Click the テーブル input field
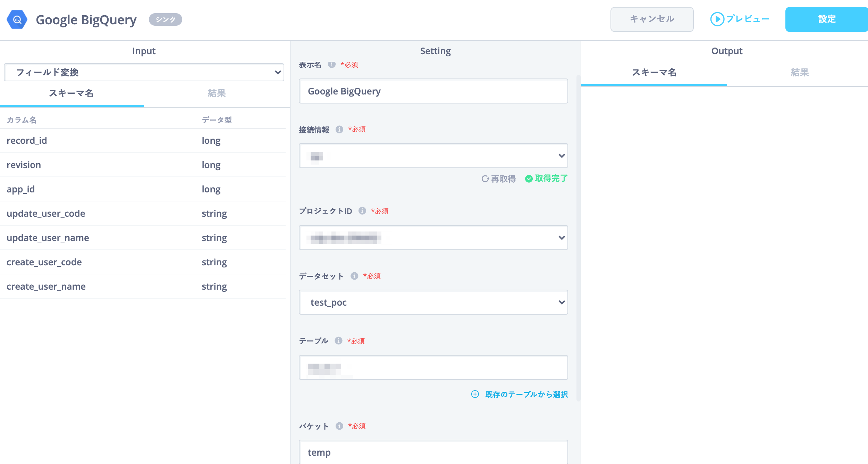868x464 pixels. click(433, 367)
